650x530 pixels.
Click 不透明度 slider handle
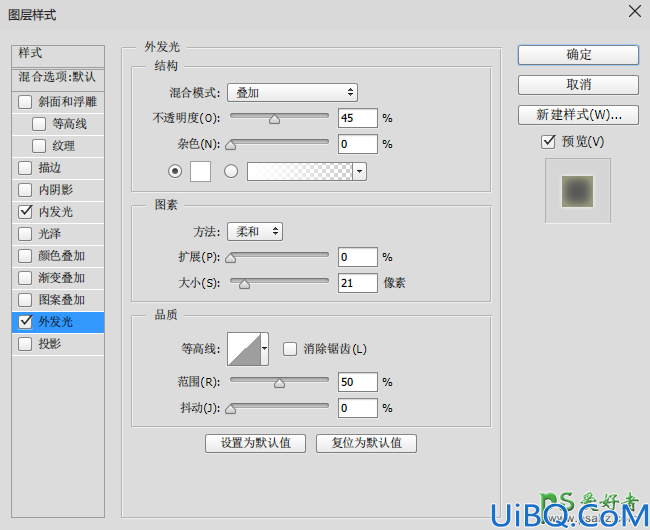coord(274,119)
